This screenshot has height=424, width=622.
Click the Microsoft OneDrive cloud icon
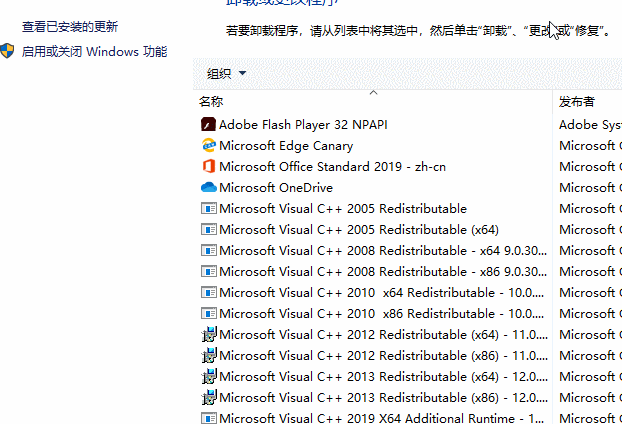tap(208, 187)
